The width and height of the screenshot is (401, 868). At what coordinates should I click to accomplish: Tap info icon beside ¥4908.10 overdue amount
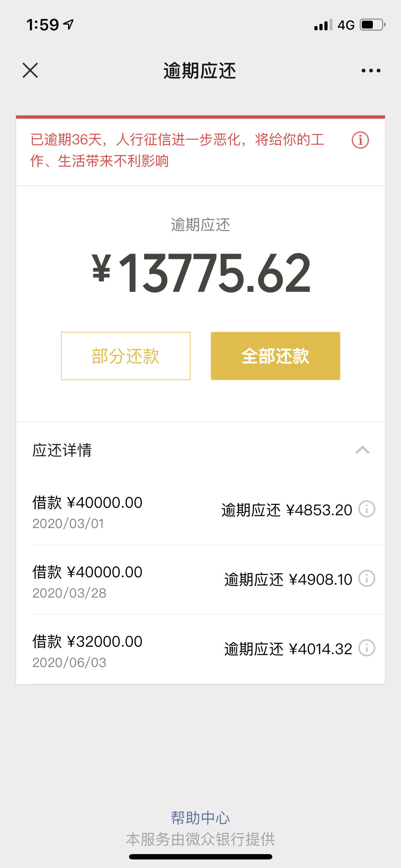click(366, 578)
